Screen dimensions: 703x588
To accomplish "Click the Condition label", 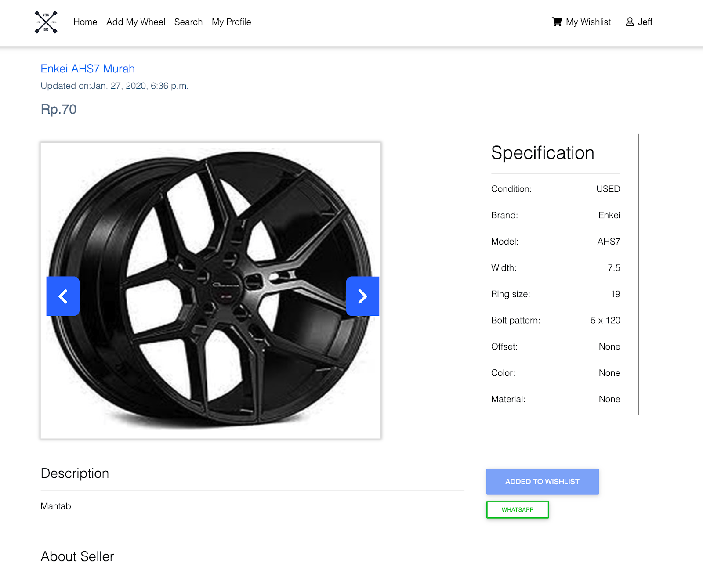I will 511,189.
